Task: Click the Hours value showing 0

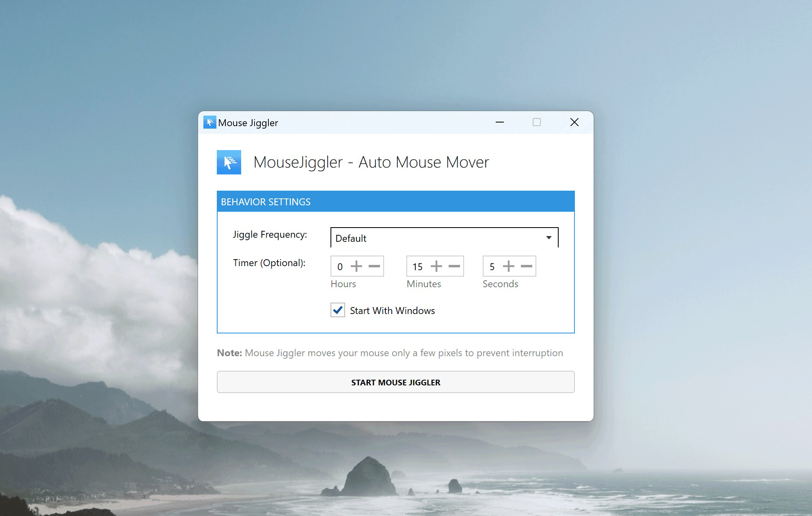Action: click(340, 266)
